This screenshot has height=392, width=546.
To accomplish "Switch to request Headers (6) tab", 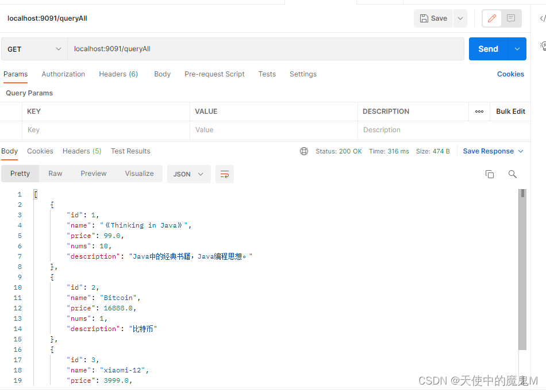I will coord(118,74).
